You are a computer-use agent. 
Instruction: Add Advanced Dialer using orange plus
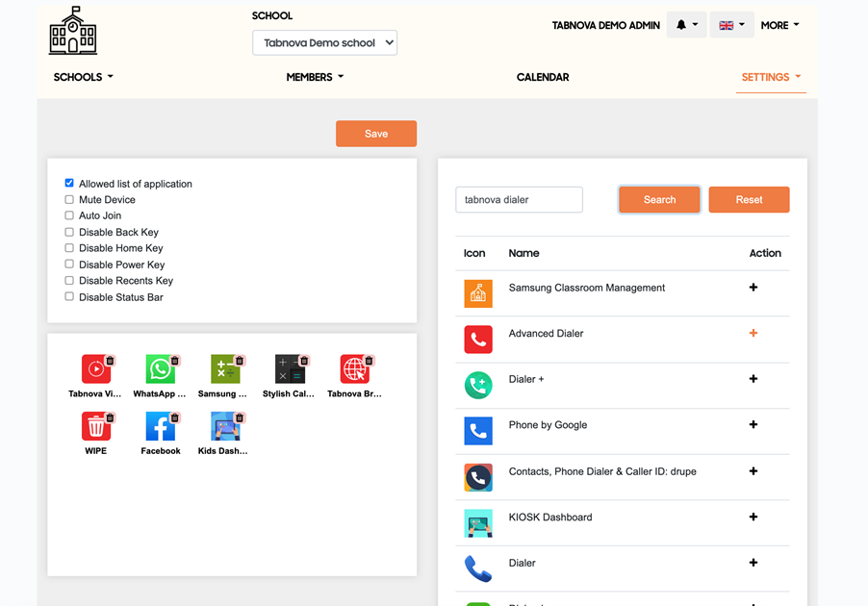click(753, 333)
